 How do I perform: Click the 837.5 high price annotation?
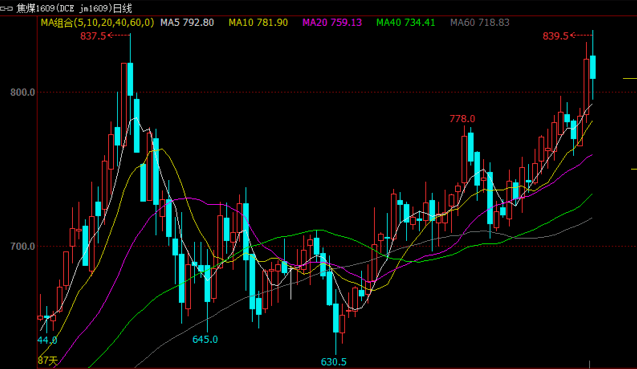93,36
